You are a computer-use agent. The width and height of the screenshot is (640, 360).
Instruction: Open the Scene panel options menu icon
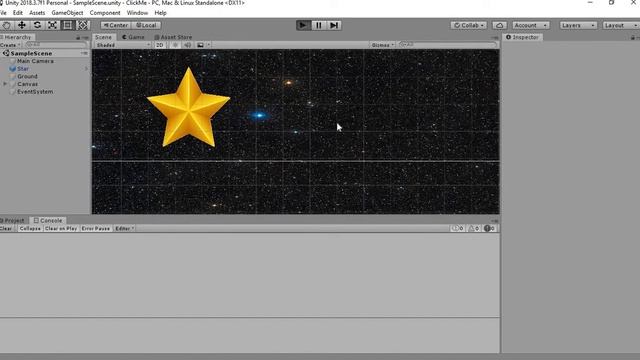point(495,38)
